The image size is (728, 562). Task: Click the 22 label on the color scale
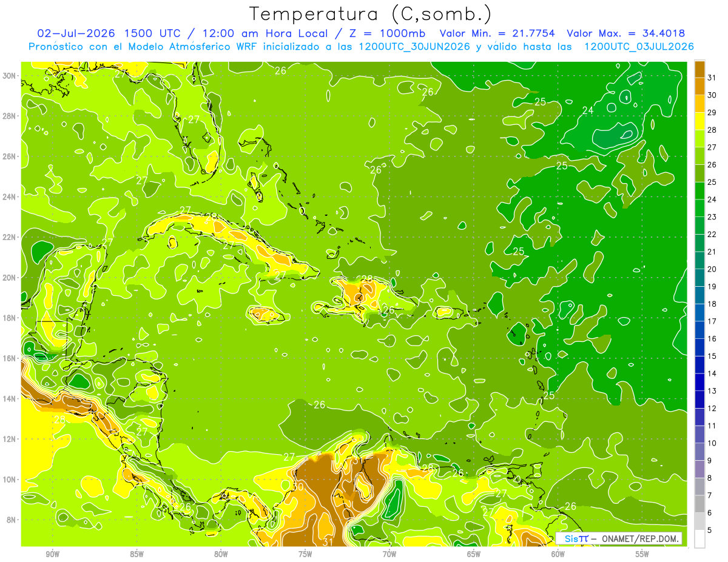pos(712,235)
